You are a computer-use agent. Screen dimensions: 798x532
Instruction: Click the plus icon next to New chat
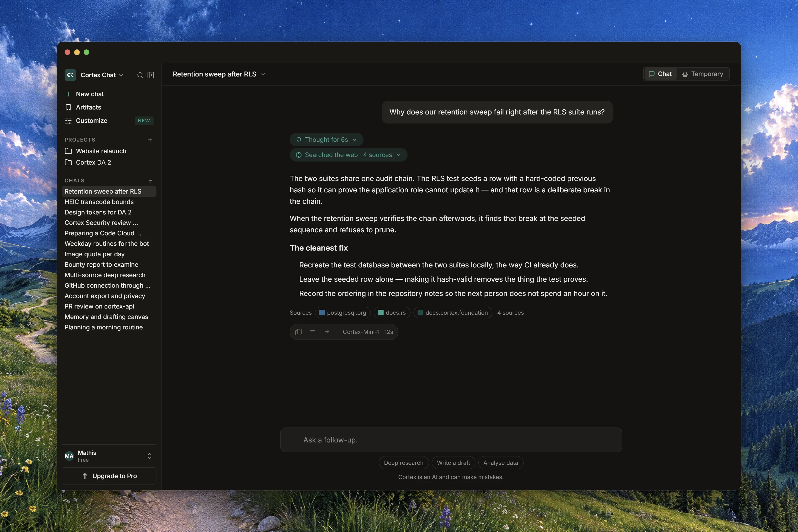(x=68, y=94)
